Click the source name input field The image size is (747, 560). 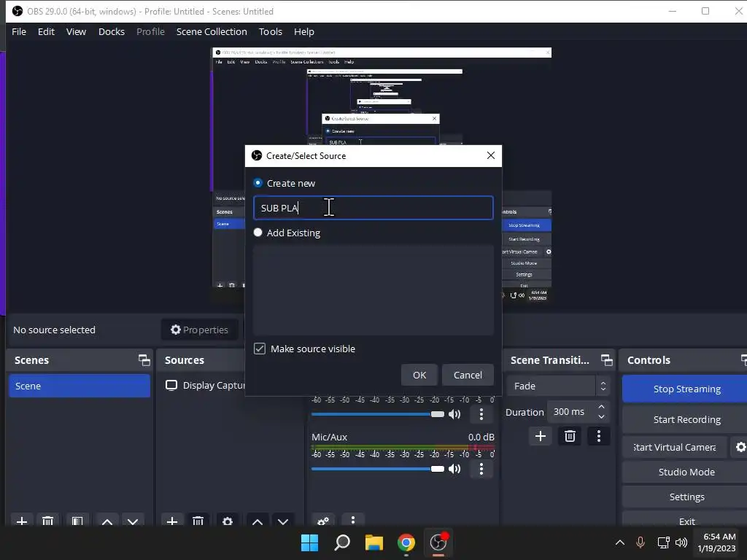(373, 208)
